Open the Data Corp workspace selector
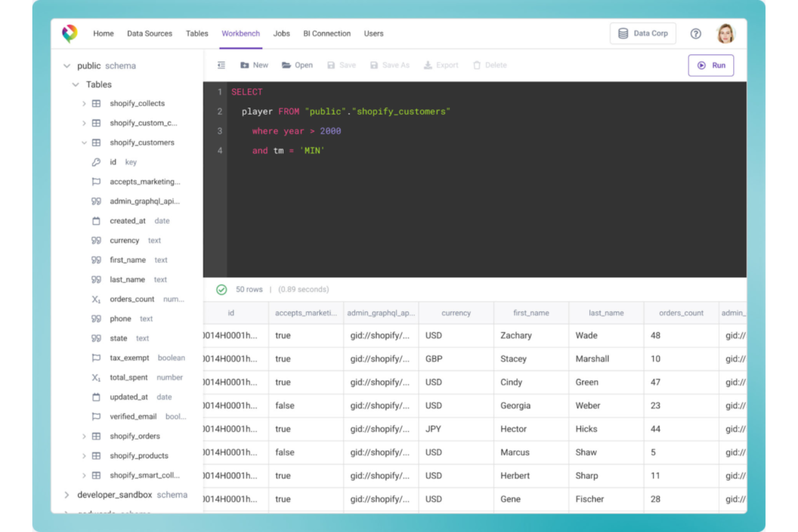798x532 pixels. [x=643, y=33]
